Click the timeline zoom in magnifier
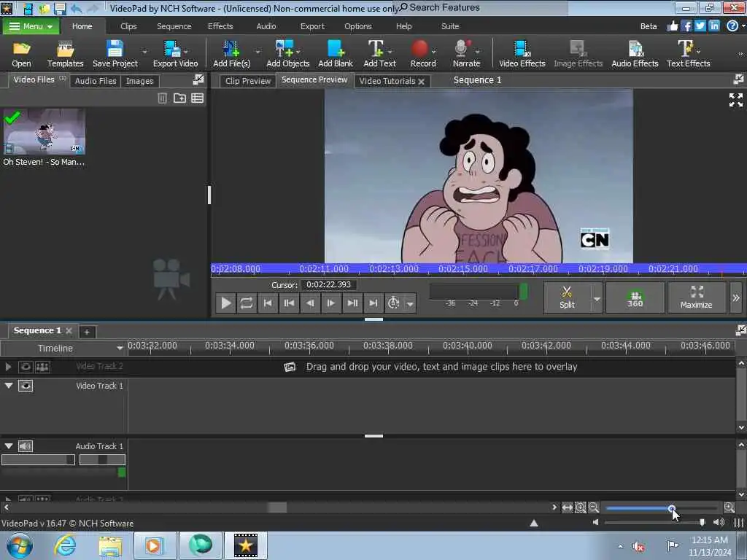Screen dimensions: 747x560 729,507
